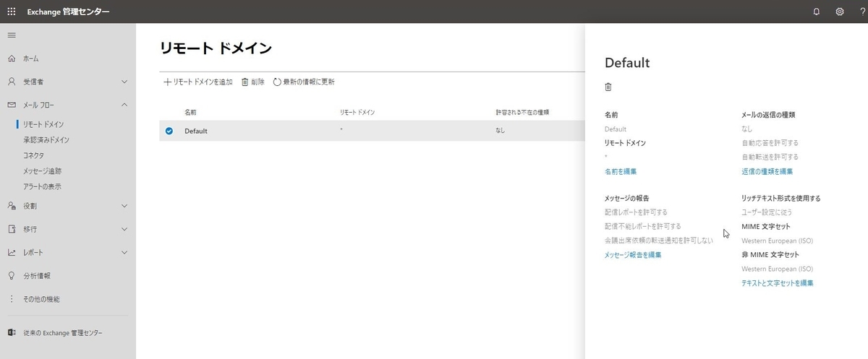Click ユーザー設定に従う text
Image resolution: width=868 pixels, height=359 pixels.
[x=767, y=212]
